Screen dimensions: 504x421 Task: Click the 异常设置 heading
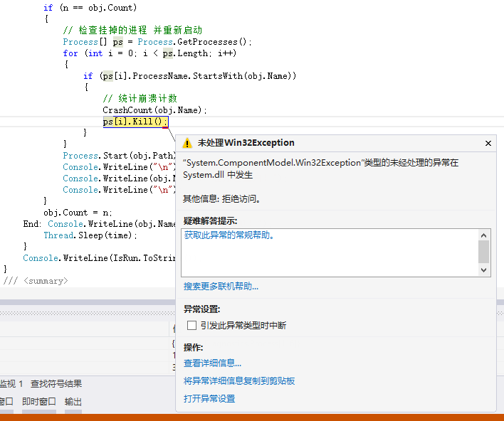click(x=202, y=309)
